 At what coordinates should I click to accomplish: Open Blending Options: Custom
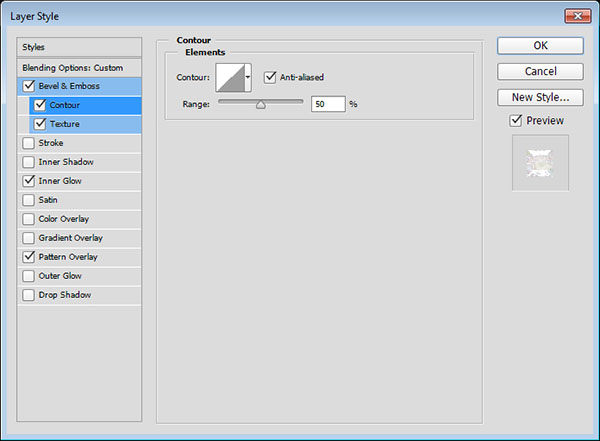pyautogui.click(x=79, y=68)
